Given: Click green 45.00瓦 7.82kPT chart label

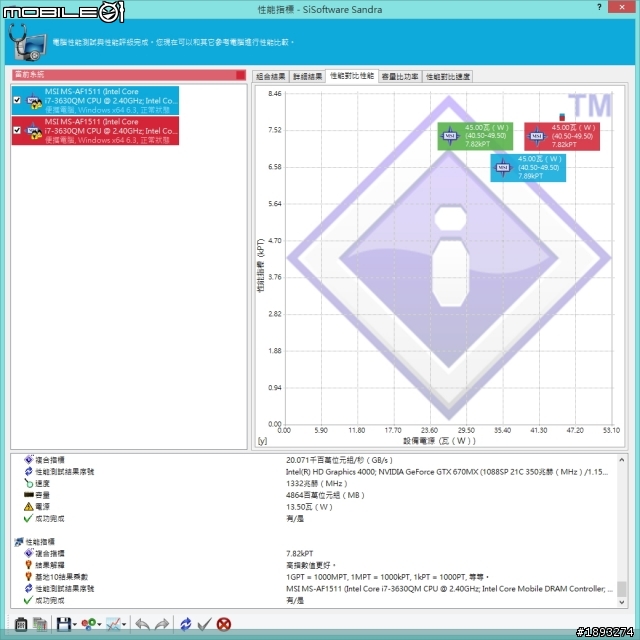Looking at the screenshot, I should (475, 136).
